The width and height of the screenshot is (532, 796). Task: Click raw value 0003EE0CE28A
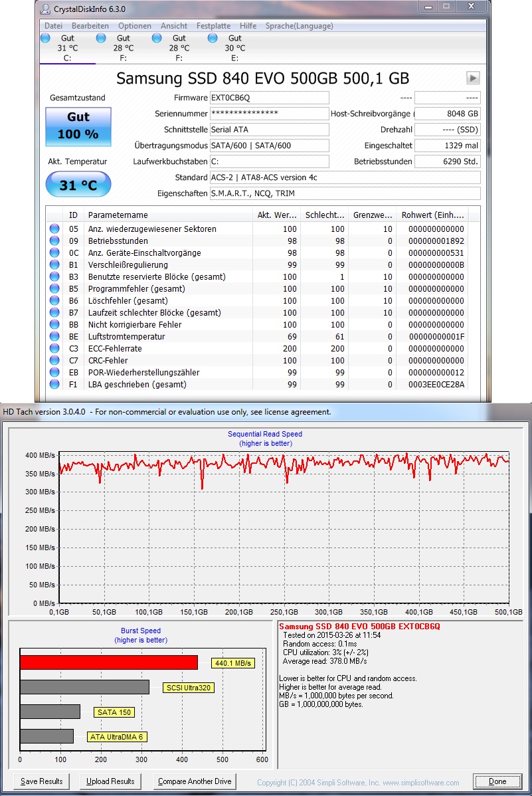(436, 384)
